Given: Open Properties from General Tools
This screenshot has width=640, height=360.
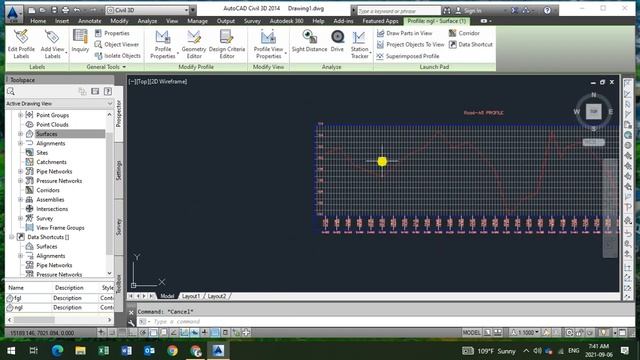Looking at the screenshot, I should (x=112, y=33).
